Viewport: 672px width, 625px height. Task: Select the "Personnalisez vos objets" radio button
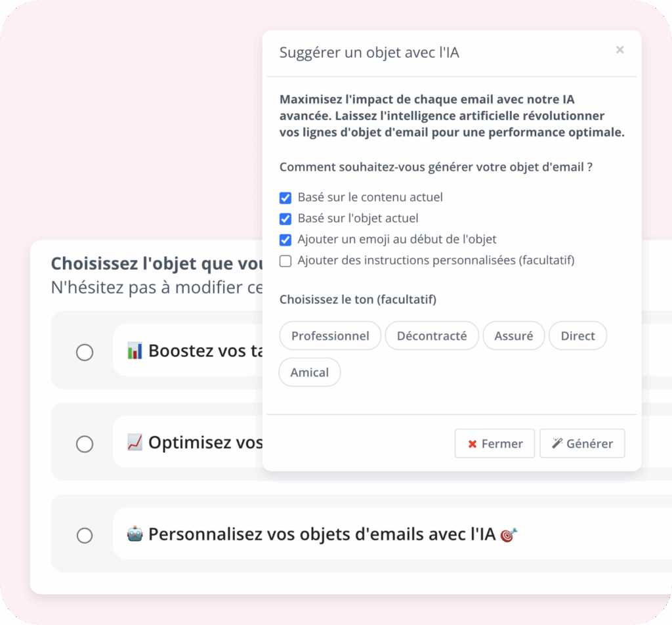pos(85,536)
